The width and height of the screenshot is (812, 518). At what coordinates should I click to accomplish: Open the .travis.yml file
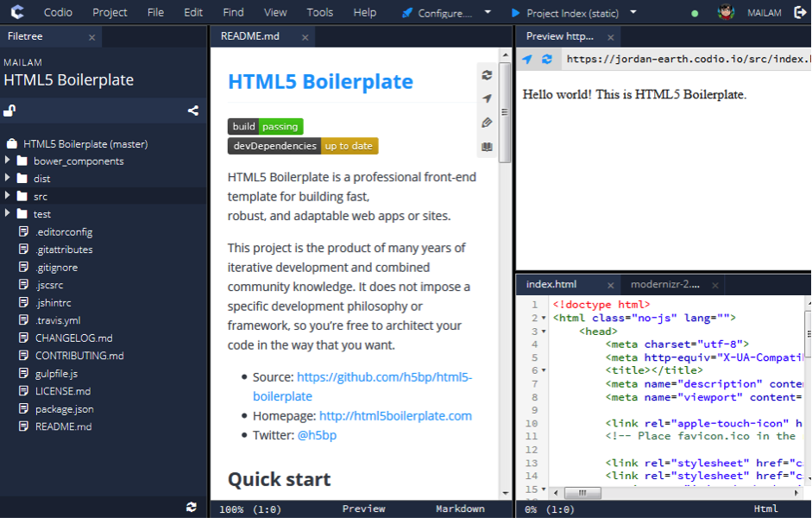58,320
